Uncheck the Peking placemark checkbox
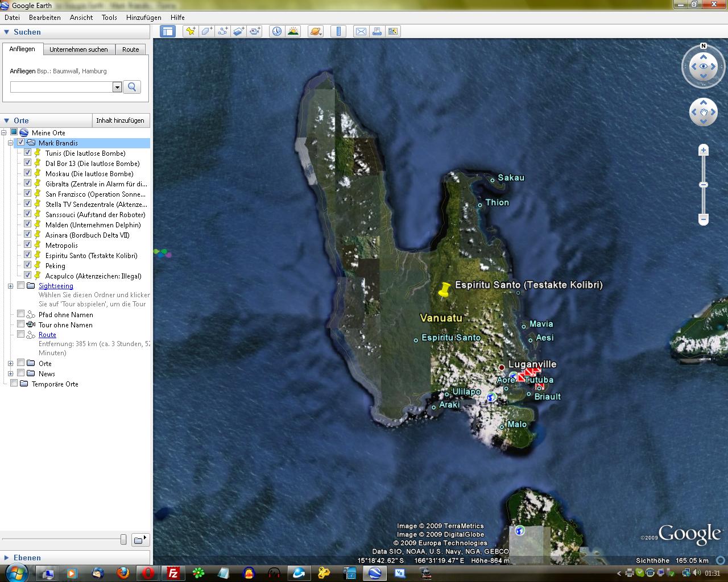 (27, 265)
